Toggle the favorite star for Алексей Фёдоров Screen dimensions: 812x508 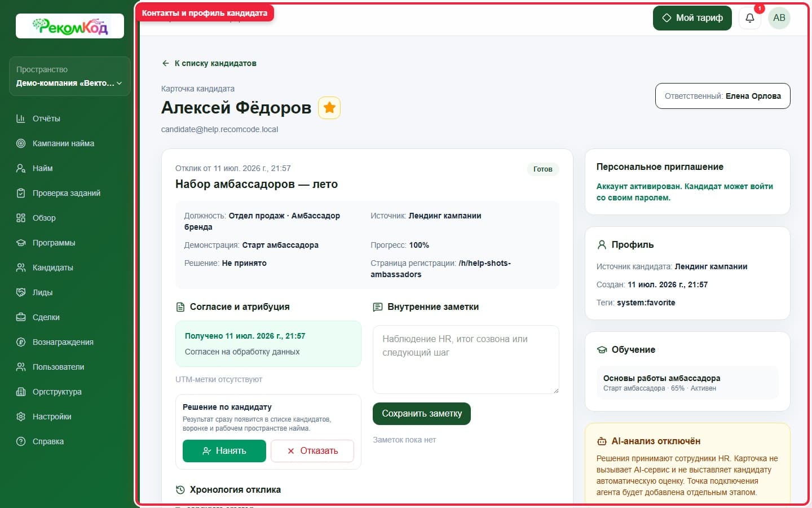point(329,108)
